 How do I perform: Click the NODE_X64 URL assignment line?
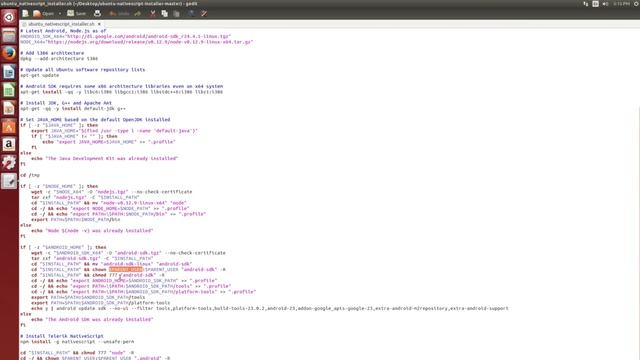[137, 42]
